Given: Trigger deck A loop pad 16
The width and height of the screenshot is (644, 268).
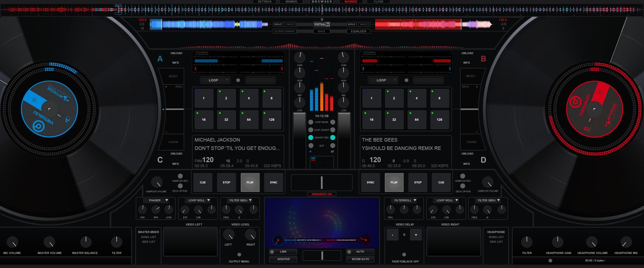Looking at the screenshot, I should tap(204, 120).
